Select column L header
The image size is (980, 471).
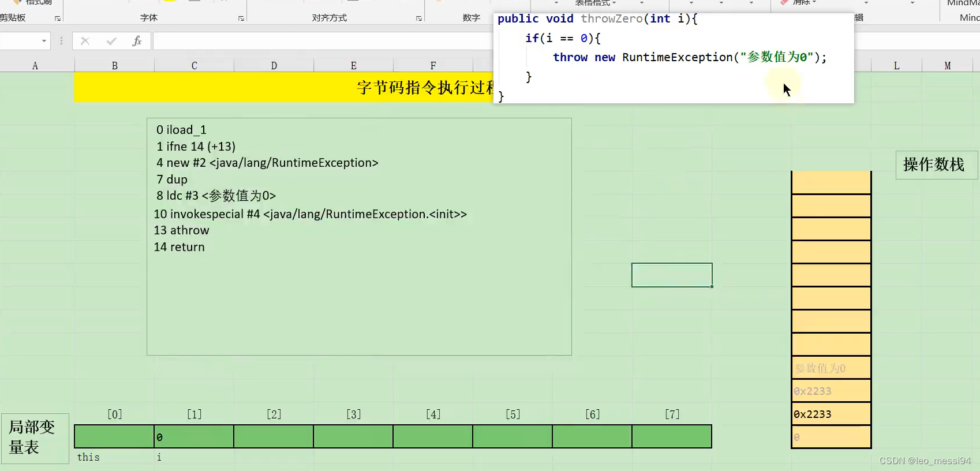[896, 66]
